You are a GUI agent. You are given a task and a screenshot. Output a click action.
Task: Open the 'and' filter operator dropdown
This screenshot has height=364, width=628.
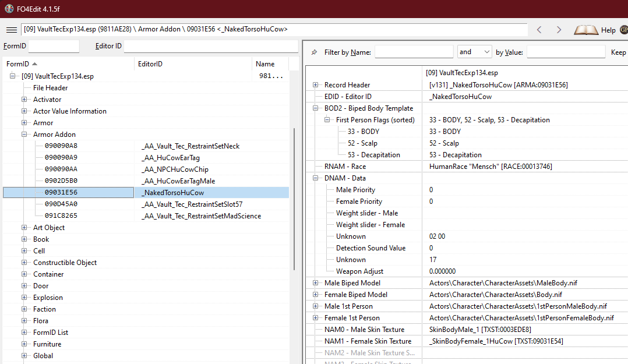(x=475, y=52)
